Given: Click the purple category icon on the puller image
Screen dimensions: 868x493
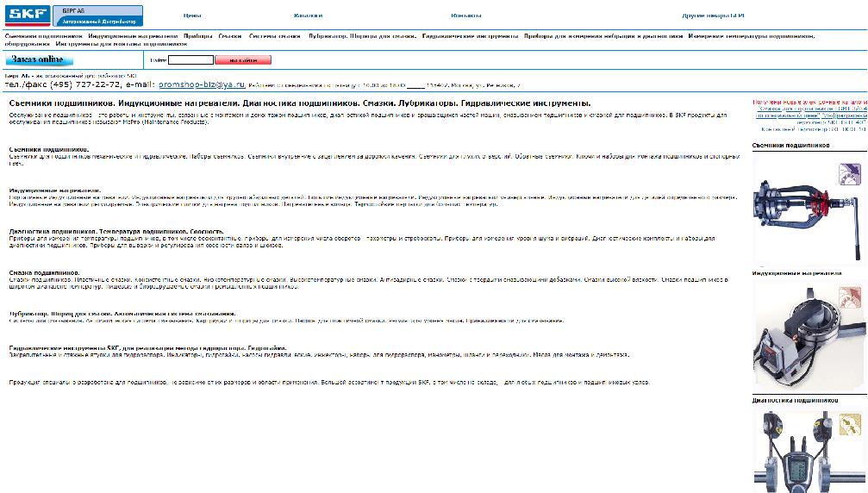Looking at the screenshot, I should (849, 174).
